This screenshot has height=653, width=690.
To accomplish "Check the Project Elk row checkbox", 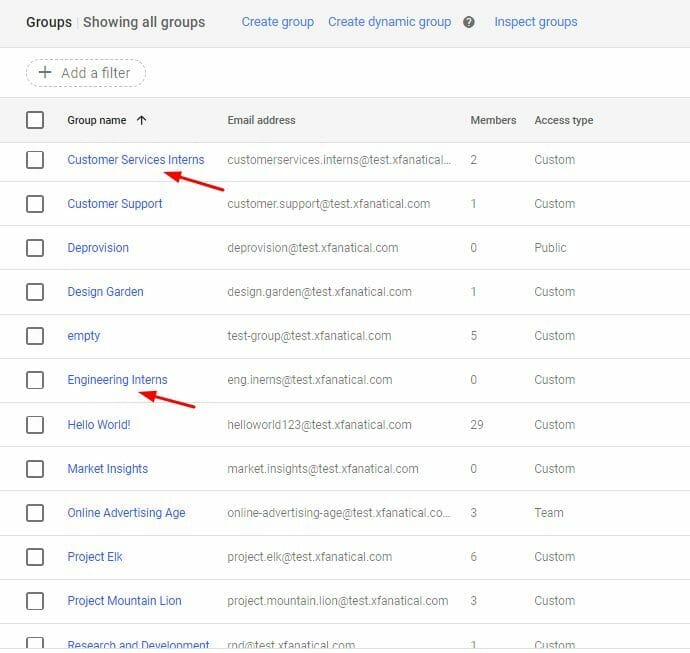I will coord(35,557).
